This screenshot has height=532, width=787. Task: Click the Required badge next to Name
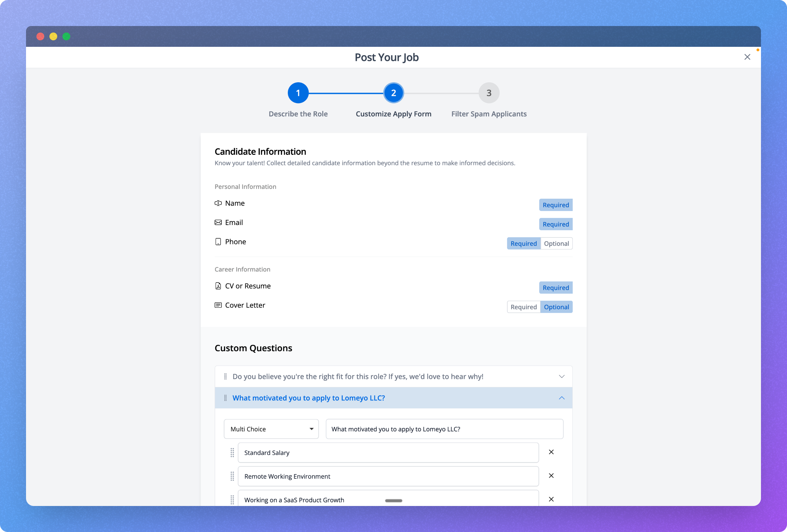[x=555, y=205]
